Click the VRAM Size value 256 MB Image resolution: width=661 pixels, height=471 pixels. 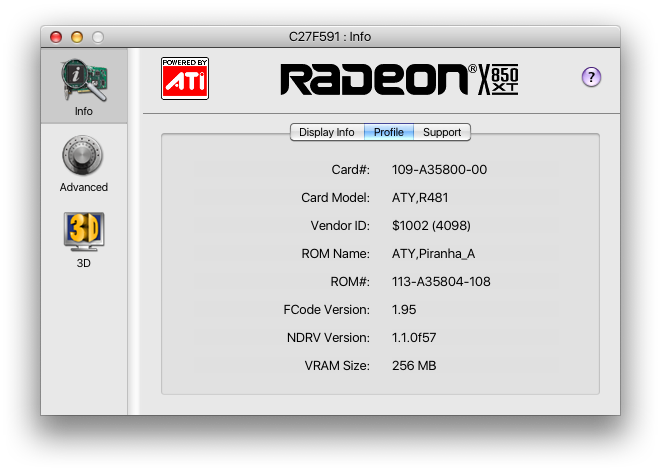click(414, 366)
